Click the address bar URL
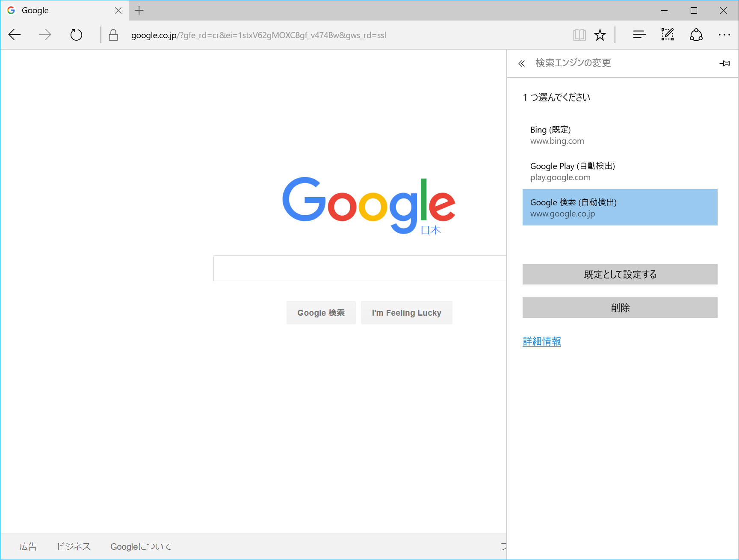The image size is (739, 560). pos(258,35)
